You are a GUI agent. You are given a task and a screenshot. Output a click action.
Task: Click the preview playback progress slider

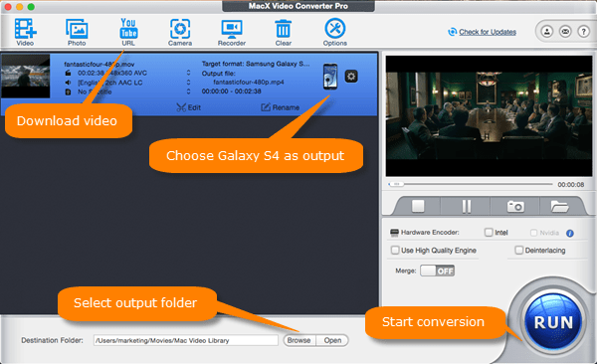pyautogui.click(x=470, y=184)
